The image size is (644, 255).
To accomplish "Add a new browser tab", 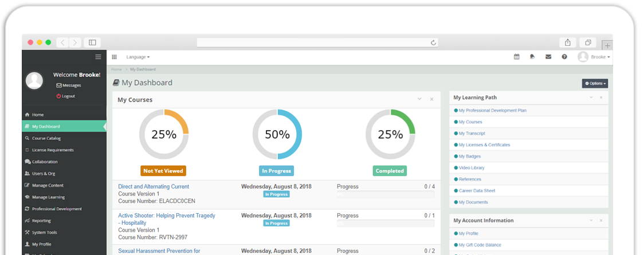I will coord(607,46).
